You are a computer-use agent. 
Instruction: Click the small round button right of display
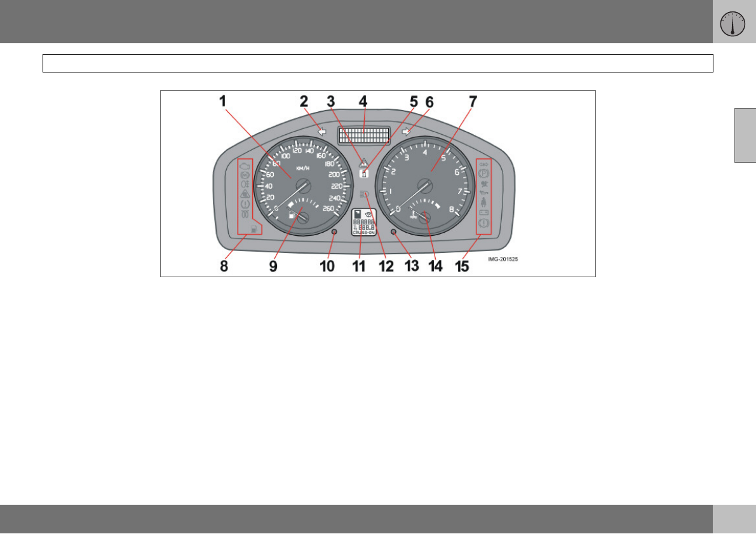point(394,233)
